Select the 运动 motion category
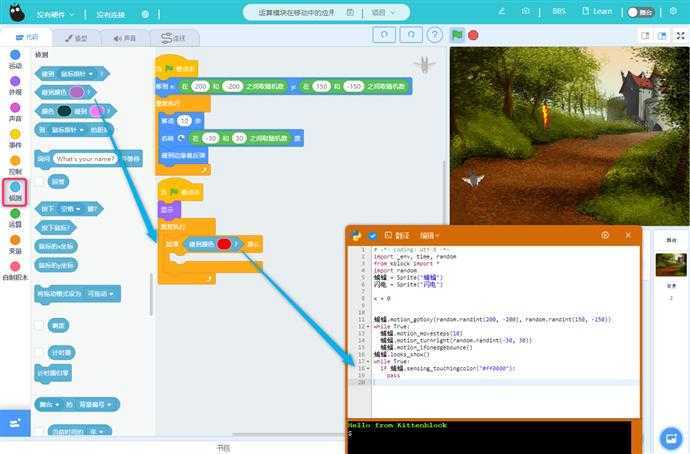The image size is (690, 454). 15,59
